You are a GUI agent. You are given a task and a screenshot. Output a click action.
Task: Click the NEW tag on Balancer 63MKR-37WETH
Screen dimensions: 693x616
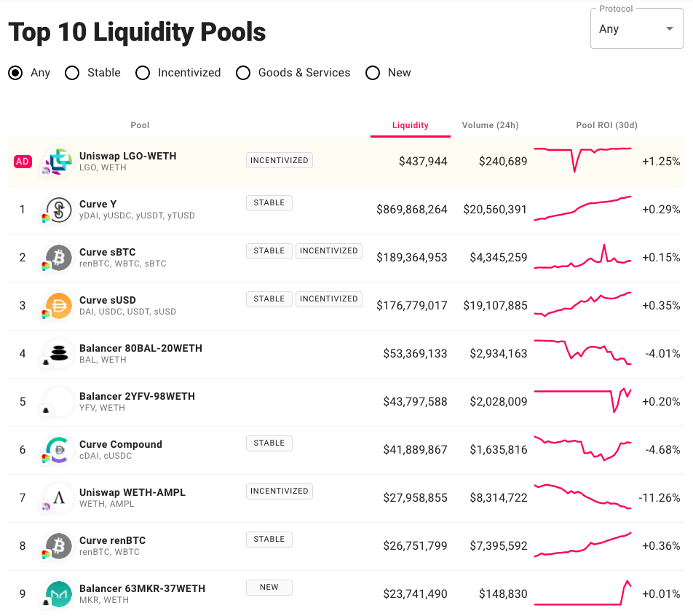click(269, 588)
